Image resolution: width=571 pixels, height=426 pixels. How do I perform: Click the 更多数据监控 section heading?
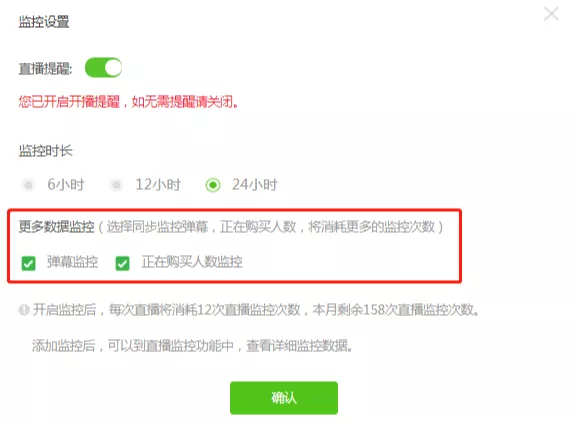pyautogui.click(x=56, y=227)
